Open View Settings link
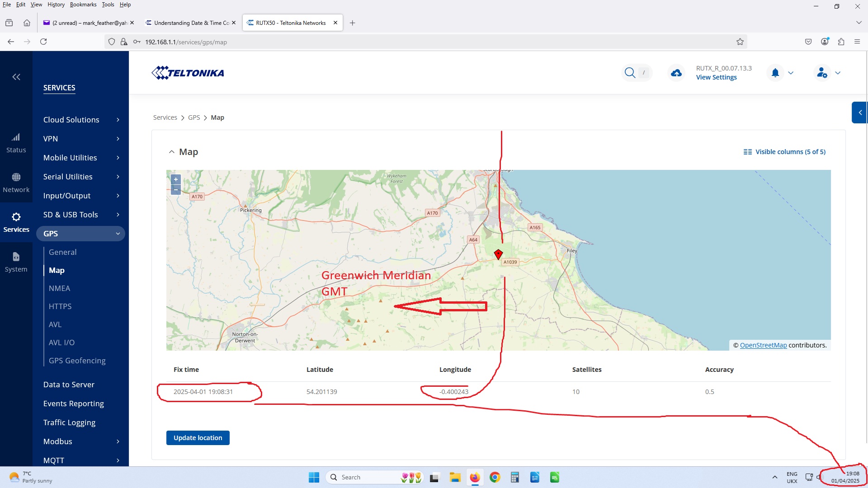The width and height of the screenshot is (868, 488). pos(716,77)
